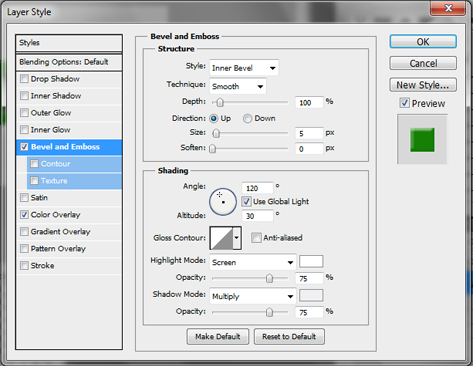473x366 pixels.
Task: Open the Gloss Contour picker arrow
Action: click(x=237, y=238)
